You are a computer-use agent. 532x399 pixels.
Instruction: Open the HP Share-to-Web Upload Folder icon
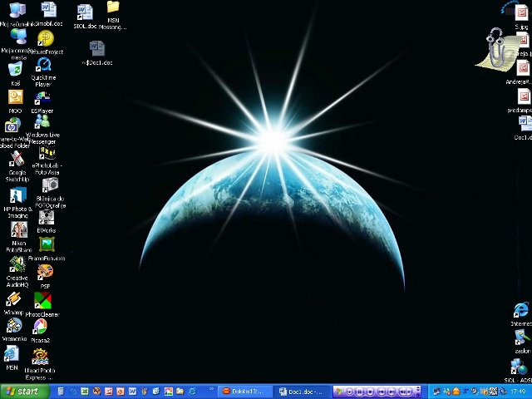coord(13,125)
